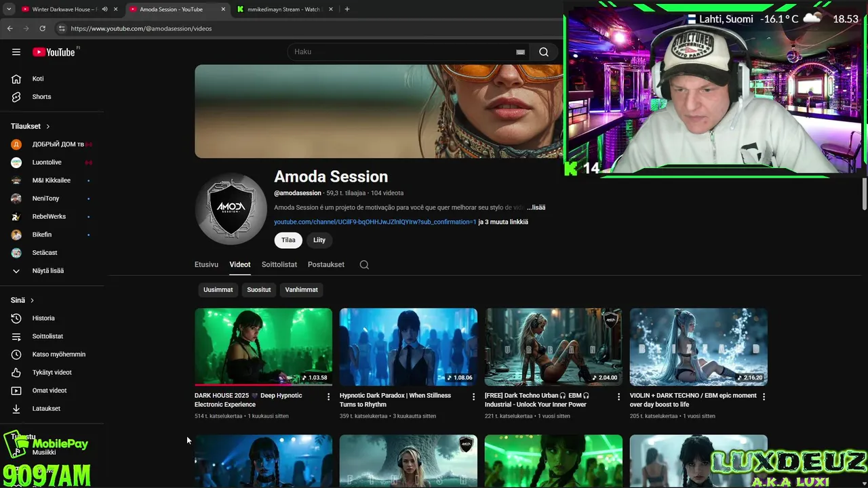This screenshot has height=488, width=868.
Task: Expand Tilaukset subscriptions section
Action: point(31,126)
